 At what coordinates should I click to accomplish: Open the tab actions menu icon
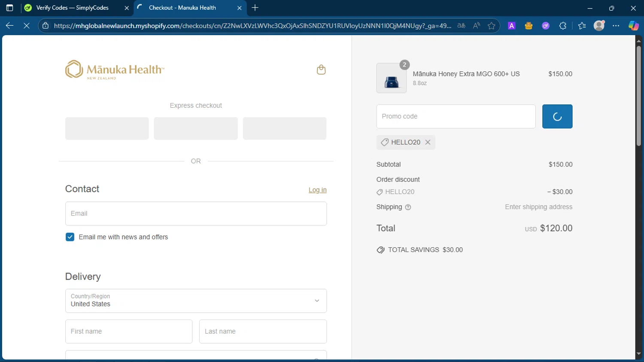click(9, 8)
